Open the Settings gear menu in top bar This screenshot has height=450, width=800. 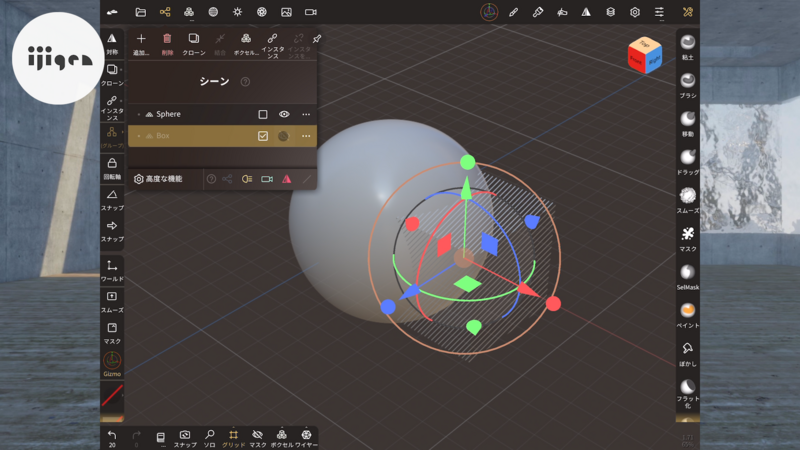coord(635,12)
